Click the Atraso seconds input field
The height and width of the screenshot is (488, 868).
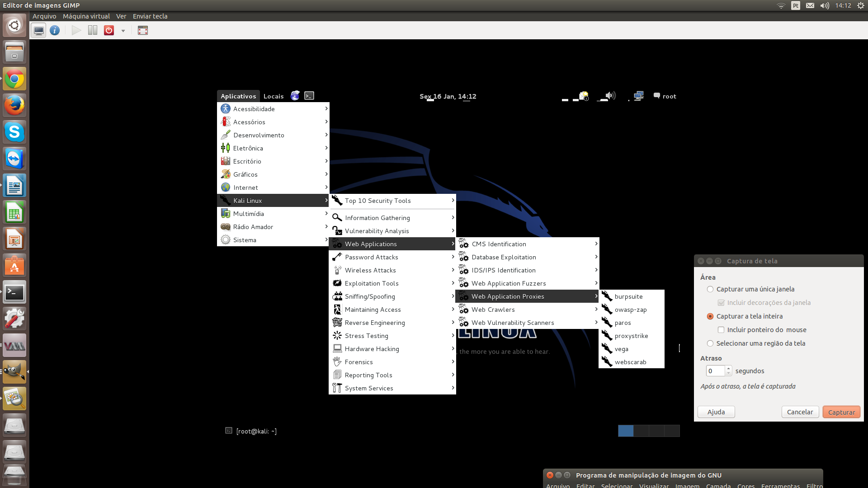715,371
